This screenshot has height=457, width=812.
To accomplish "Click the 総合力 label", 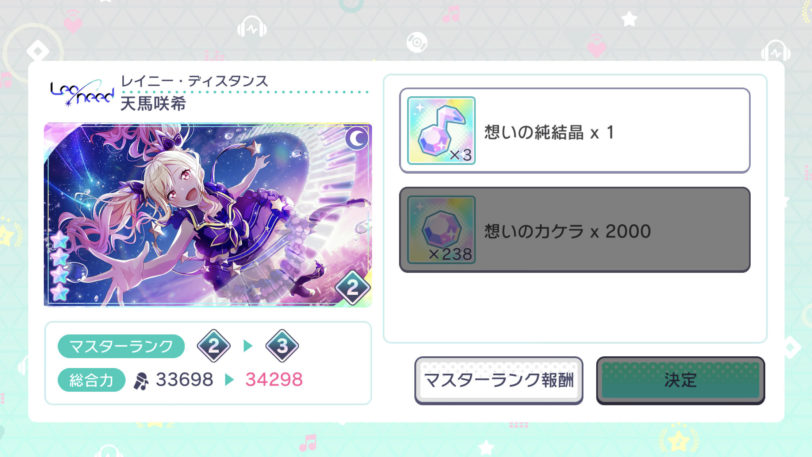I will click(x=91, y=380).
